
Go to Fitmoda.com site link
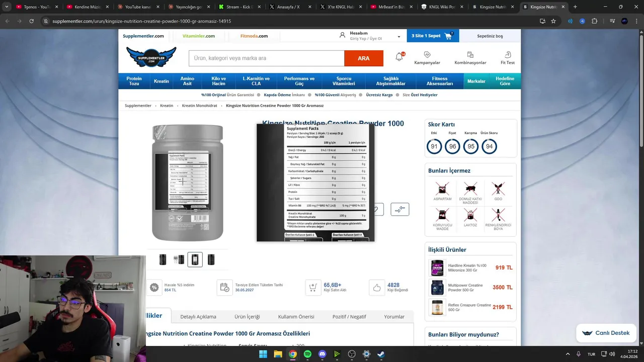click(254, 36)
